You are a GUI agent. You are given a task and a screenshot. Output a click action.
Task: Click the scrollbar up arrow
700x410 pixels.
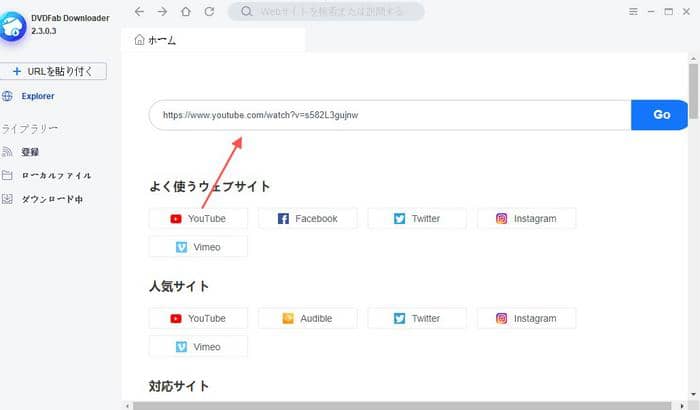pos(693,59)
